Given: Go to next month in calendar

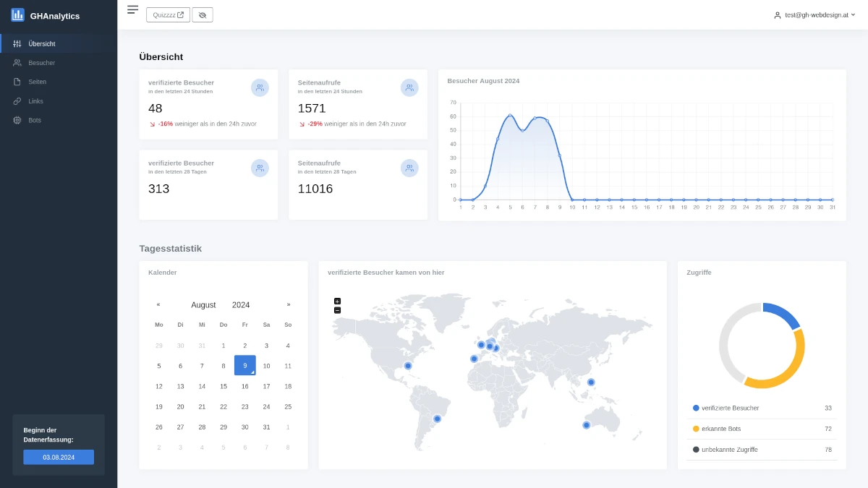Looking at the screenshot, I should pos(289,305).
